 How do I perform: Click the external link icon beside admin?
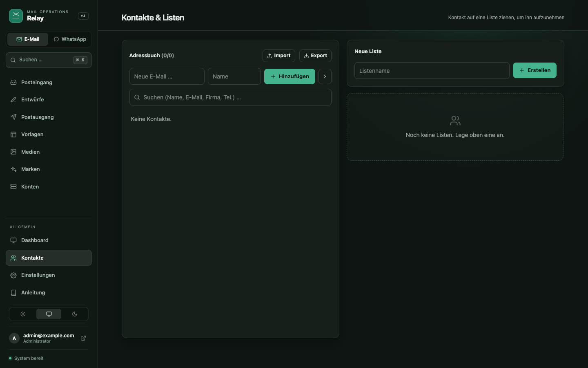coord(83,338)
